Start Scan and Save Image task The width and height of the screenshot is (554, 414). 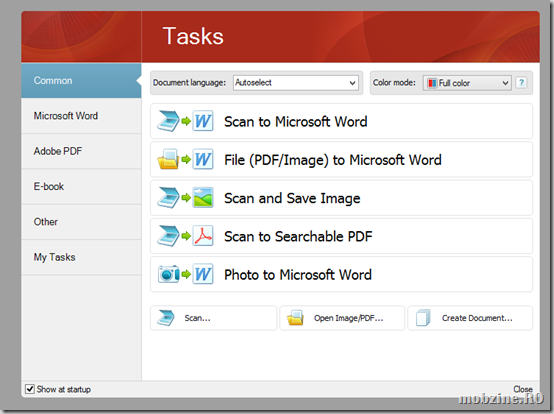coord(341,197)
